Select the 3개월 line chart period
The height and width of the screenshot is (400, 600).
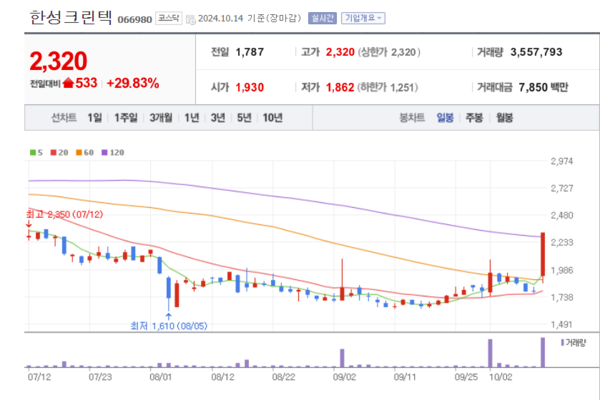[x=161, y=118]
